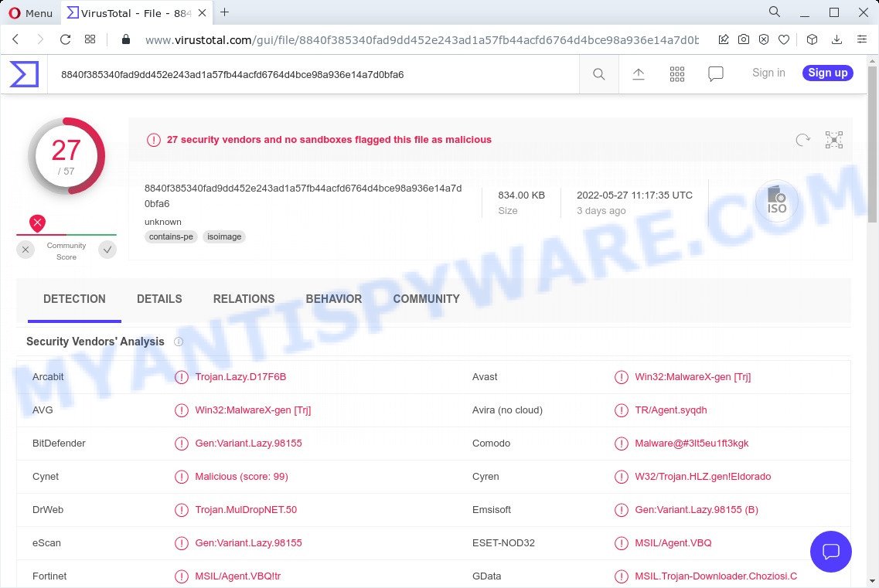
Task: Open the Speed Dial start page
Action: (90, 39)
